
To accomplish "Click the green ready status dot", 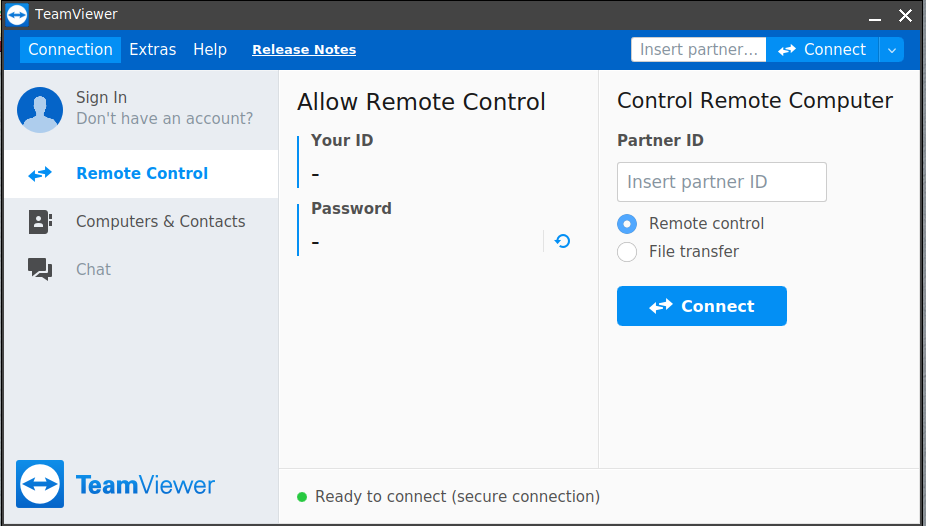I will click(302, 497).
